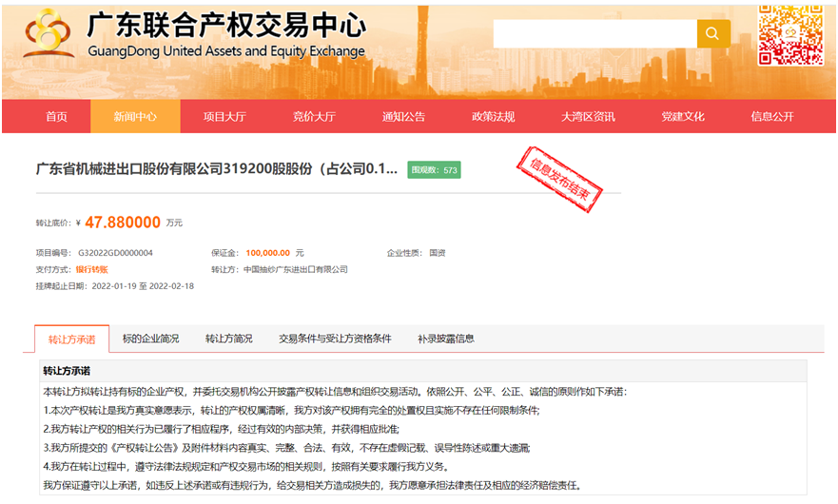This screenshot has width=838, height=504.
Task: Open the 新闻中心 navigation item
Action: 135,117
